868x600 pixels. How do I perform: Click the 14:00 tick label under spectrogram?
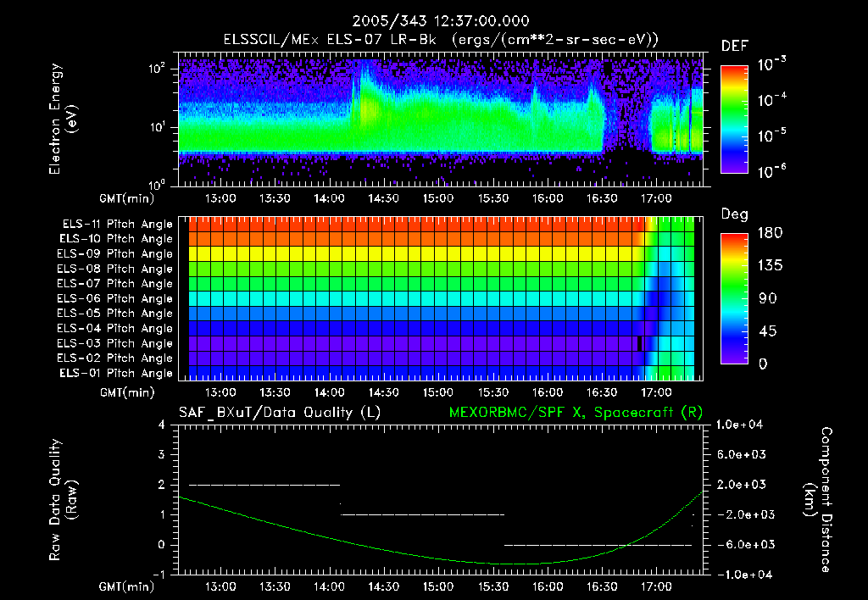330,198
